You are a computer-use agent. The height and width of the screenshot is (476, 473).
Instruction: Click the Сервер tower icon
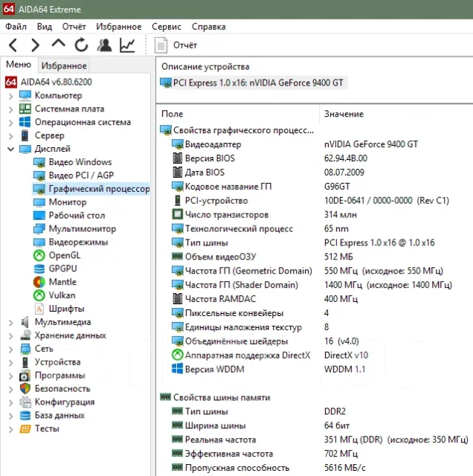click(x=25, y=135)
